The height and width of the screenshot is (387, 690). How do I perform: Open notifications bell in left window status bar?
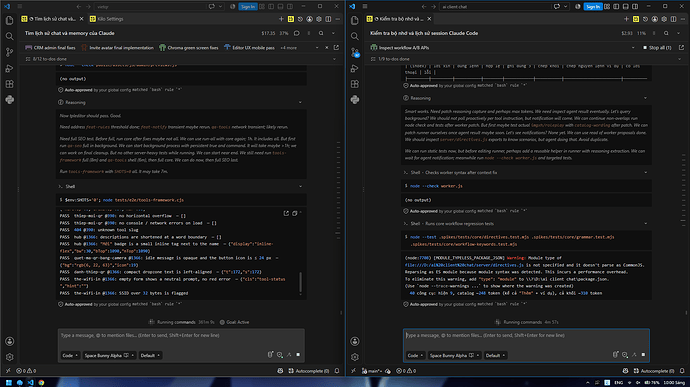point(337,371)
